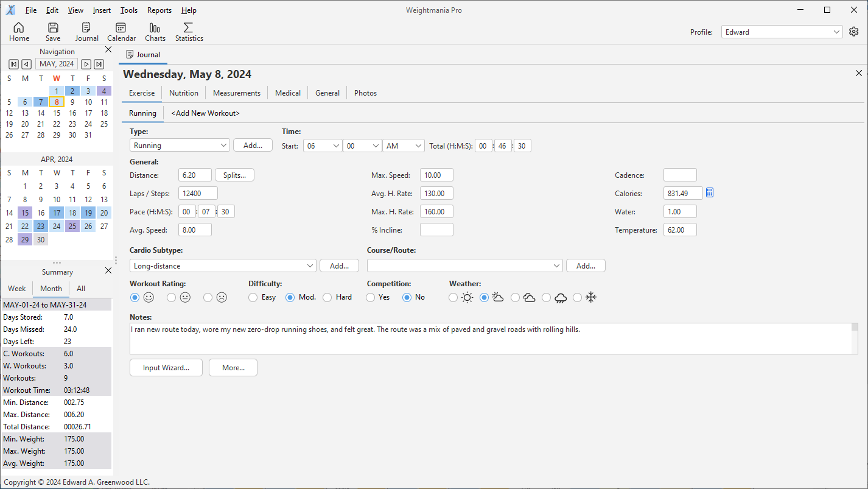Switch to the Nutrition tab

184,93
